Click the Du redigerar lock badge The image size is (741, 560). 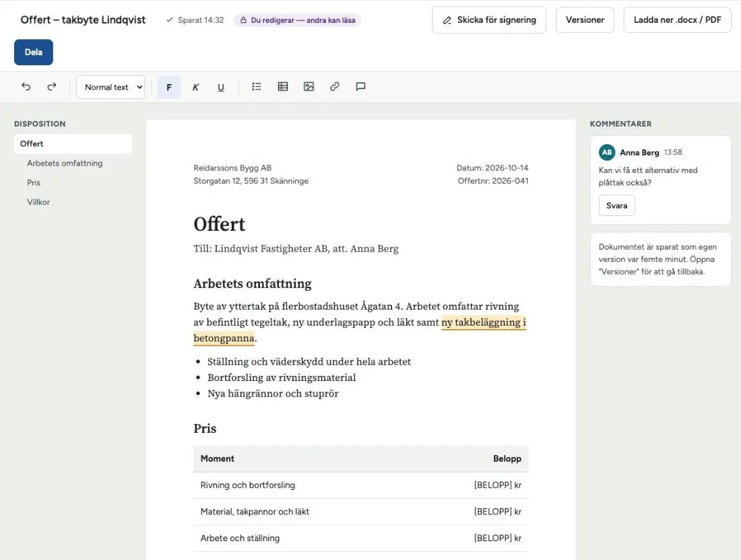(x=297, y=20)
